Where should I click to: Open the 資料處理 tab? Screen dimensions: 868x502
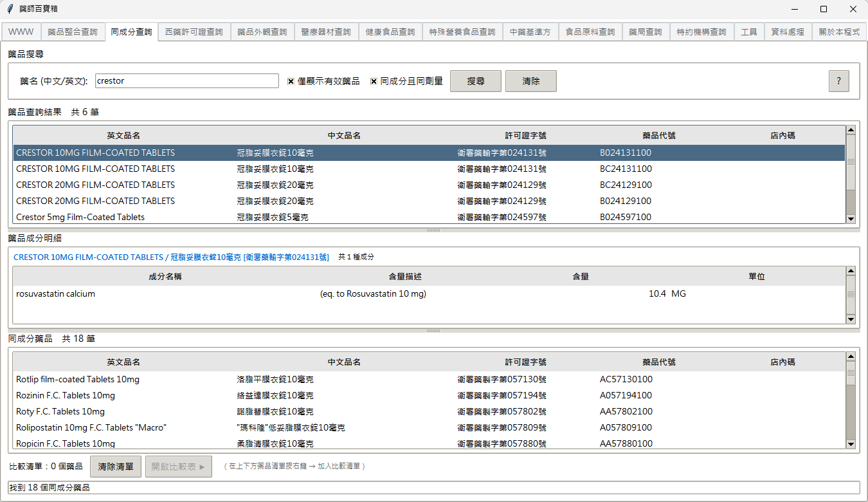click(x=788, y=32)
